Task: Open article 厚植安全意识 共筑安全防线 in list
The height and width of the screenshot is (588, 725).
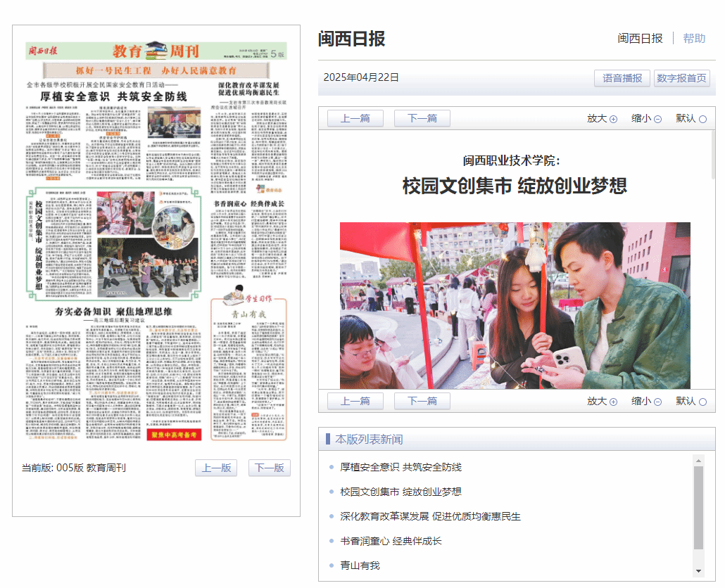Action: coord(401,467)
